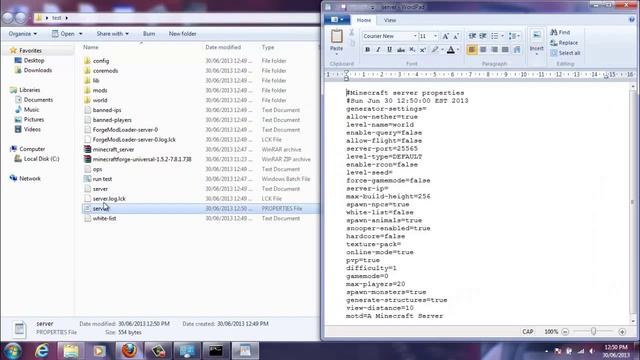Click the zoom out minus button
The width and height of the screenshot is (640, 360).
pyautogui.click(x=565, y=332)
